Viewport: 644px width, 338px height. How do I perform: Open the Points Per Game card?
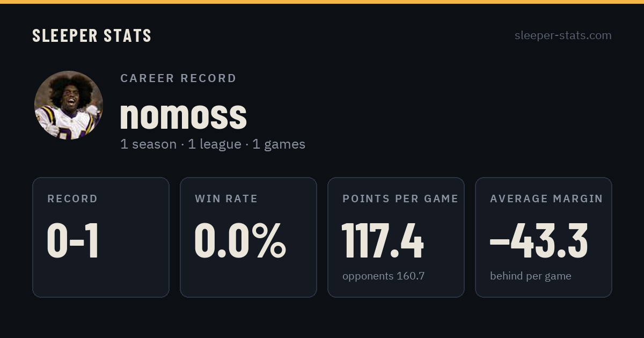[396, 237]
